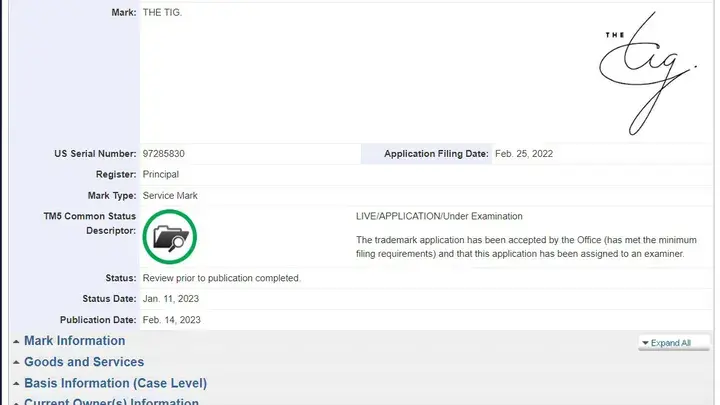This screenshot has height=405, width=720.
Task: Click the Expand All button
Action: tap(671, 343)
